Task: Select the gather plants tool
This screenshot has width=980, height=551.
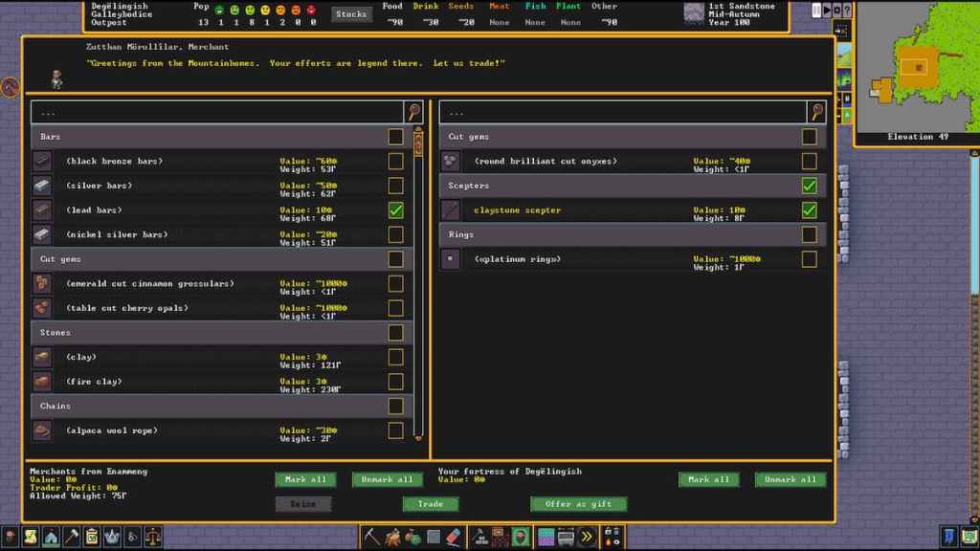Action: point(412,537)
